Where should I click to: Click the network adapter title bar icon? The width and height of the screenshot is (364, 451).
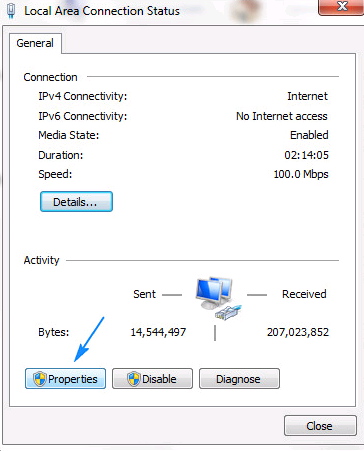point(11,11)
